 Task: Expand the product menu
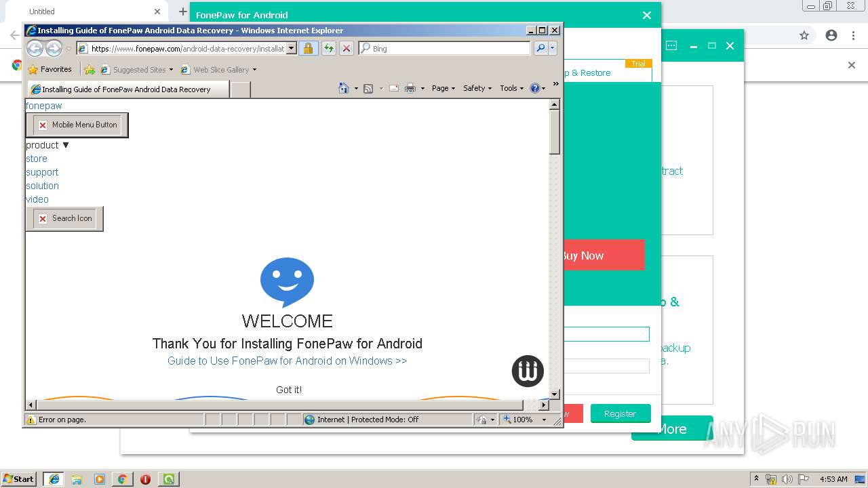pyautogui.click(x=47, y=145)
